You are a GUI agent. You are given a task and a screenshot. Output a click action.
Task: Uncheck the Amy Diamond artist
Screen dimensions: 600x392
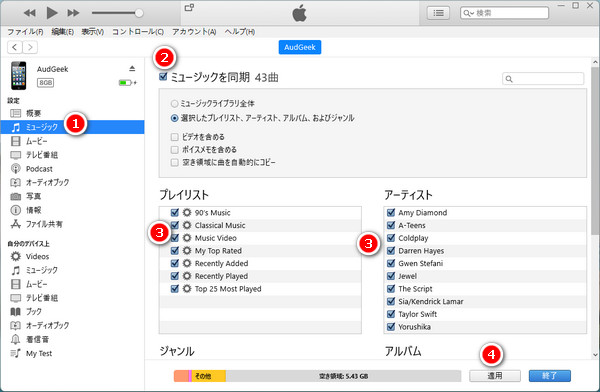click(x=391, y=212)
